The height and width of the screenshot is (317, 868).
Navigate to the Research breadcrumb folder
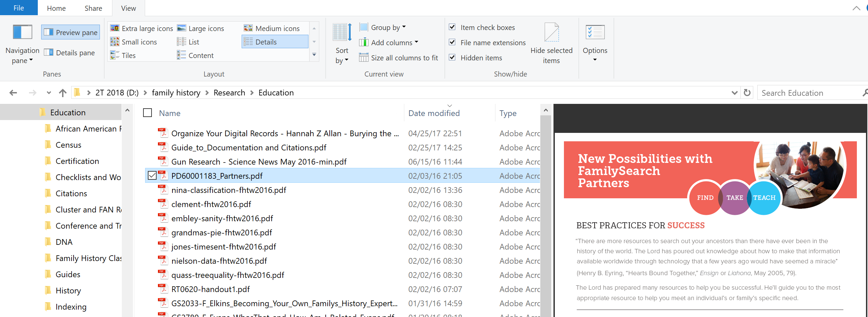229,92
